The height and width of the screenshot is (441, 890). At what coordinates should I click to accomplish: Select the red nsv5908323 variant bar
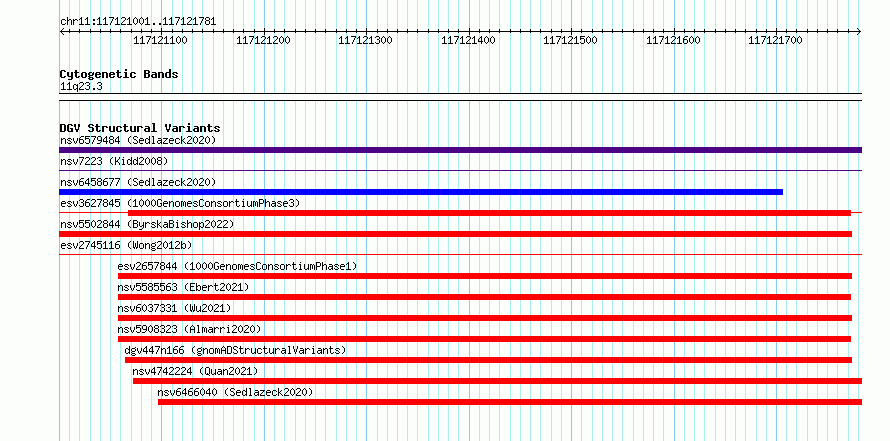pos(485,339)
